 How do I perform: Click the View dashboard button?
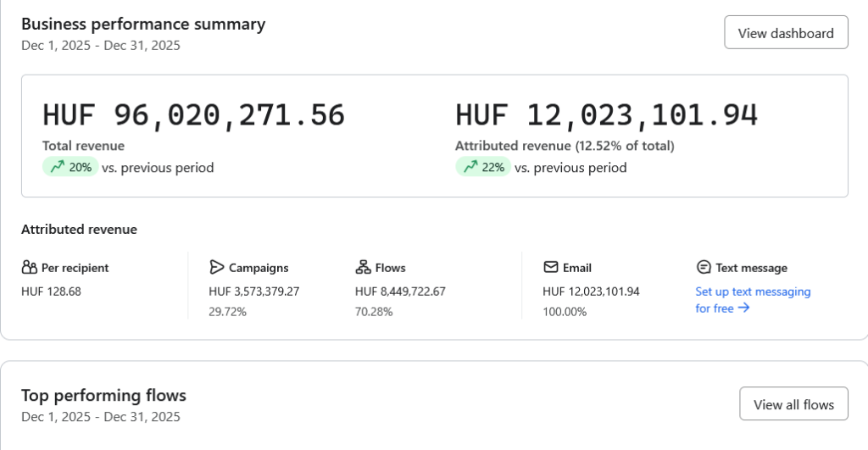(786, 32)
